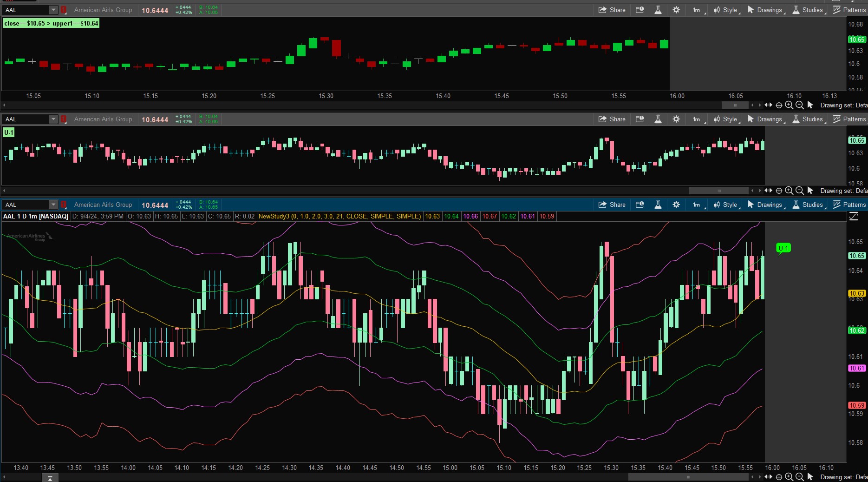Click zoom in magnifier under bottom chart
This screenshot has height=482, width=868.
click(789, 477)
